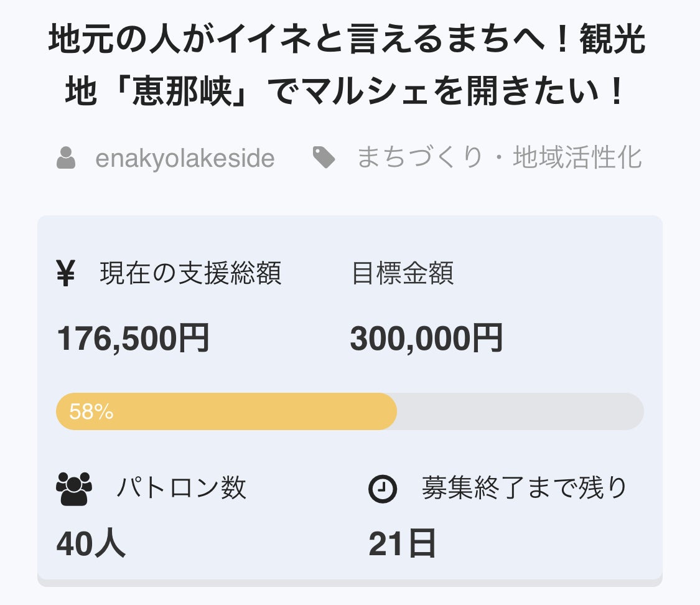Viewport: 700px width, 605px height.
Task: Click the yen symbol icon
Action: tap(65, 273)
